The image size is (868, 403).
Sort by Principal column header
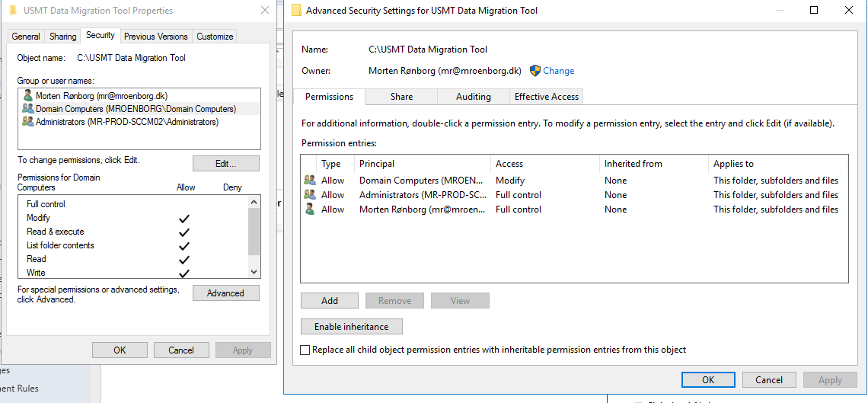[423, 164]
